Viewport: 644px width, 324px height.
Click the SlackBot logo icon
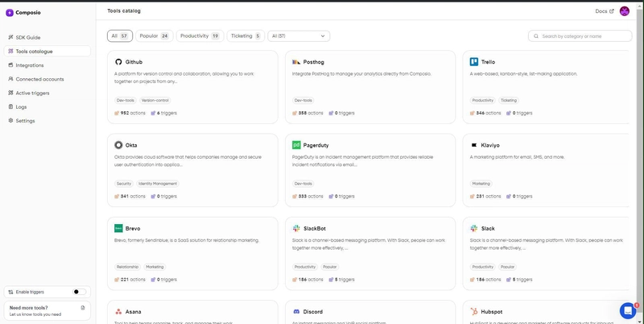296,229
